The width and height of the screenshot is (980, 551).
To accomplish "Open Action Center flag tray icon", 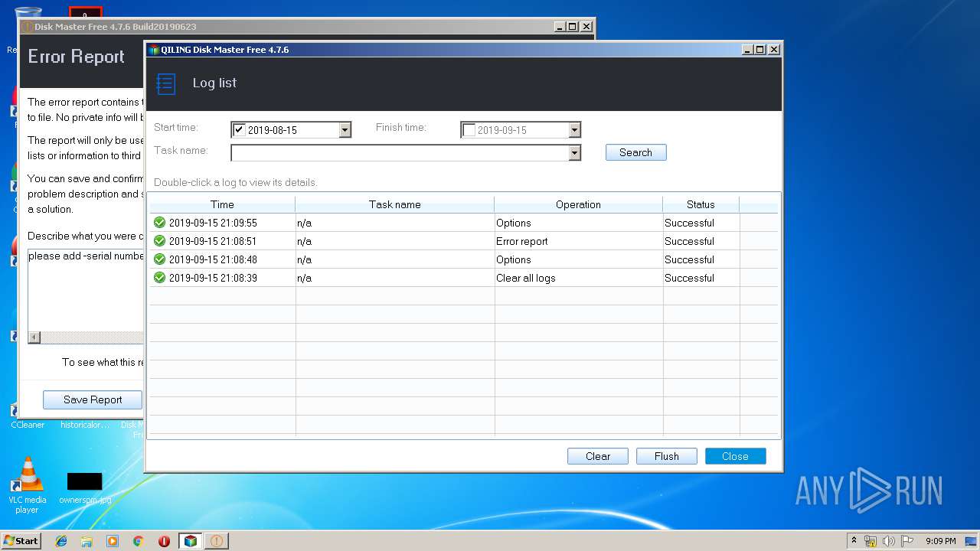I will coord(907,541).
